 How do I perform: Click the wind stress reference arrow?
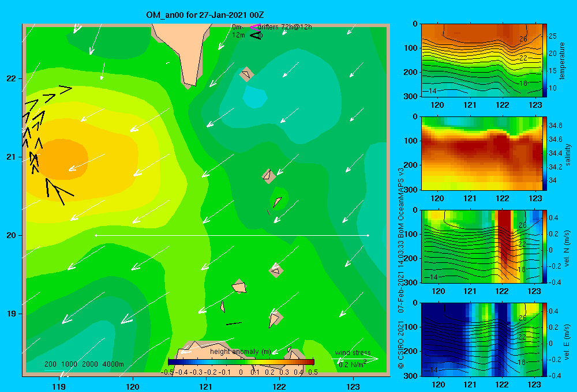[355, 359]
